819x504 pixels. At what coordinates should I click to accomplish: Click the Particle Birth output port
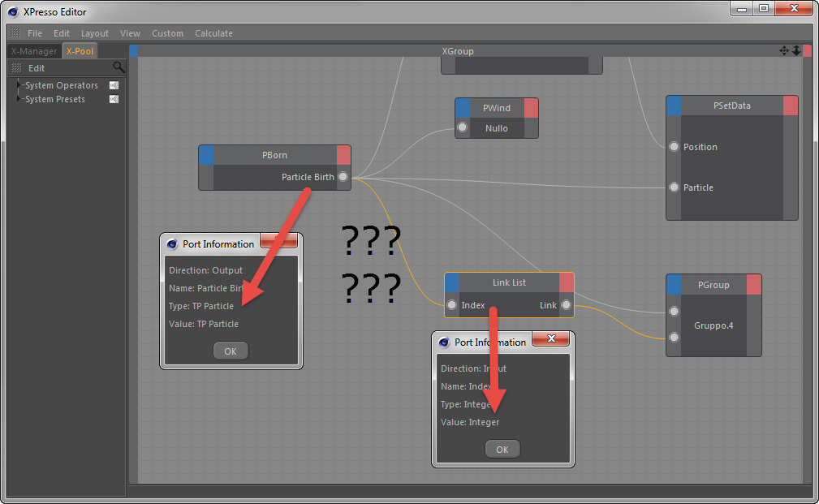(x=343, y=177)
